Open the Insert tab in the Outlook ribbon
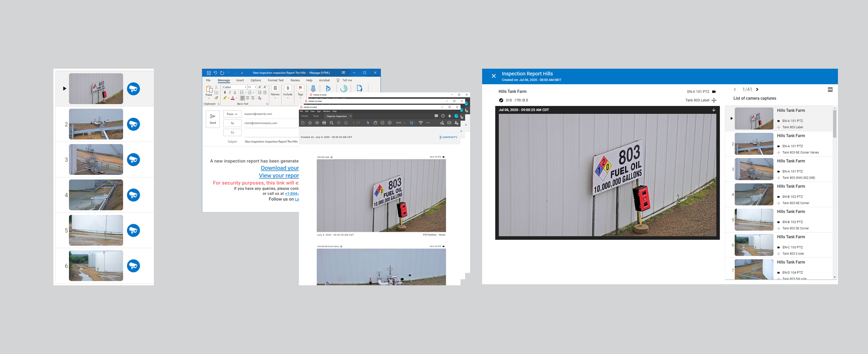This screenshot has width=868, height=354. point(240,80)
